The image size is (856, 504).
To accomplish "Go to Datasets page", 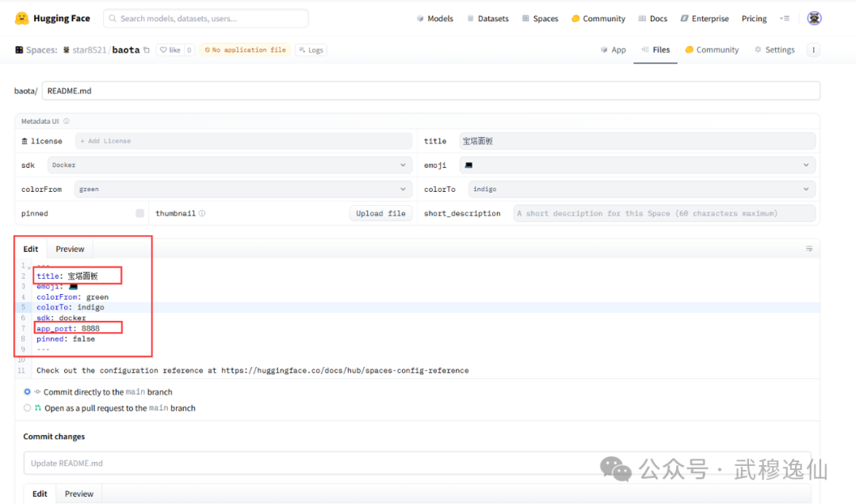I will pos(487,18).
